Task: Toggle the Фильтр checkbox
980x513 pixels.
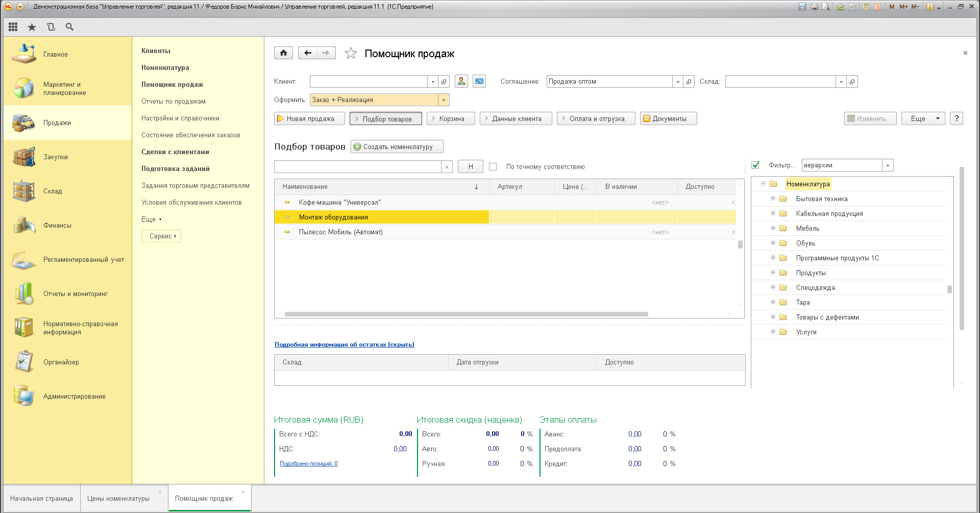Action: 756,165
